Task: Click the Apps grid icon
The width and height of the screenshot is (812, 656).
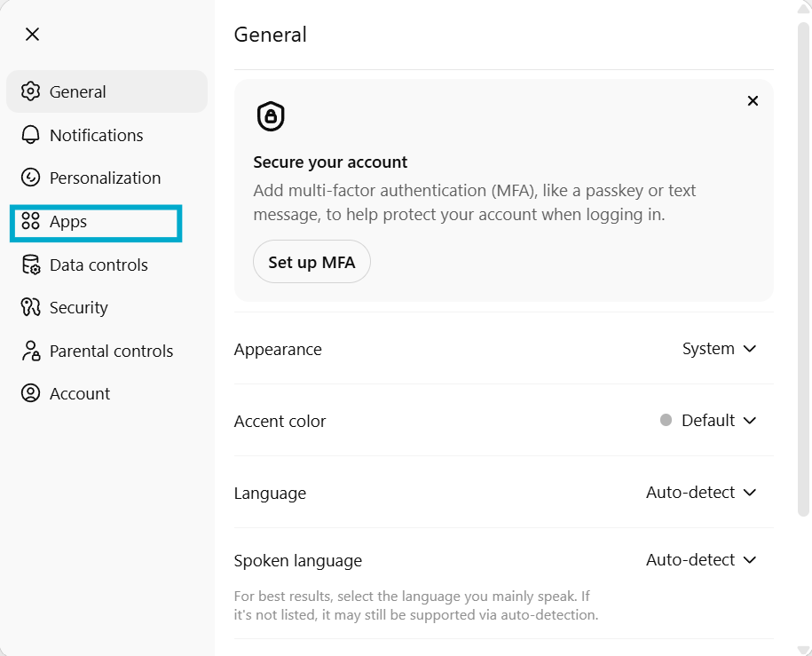Action: tap(31, 221)
